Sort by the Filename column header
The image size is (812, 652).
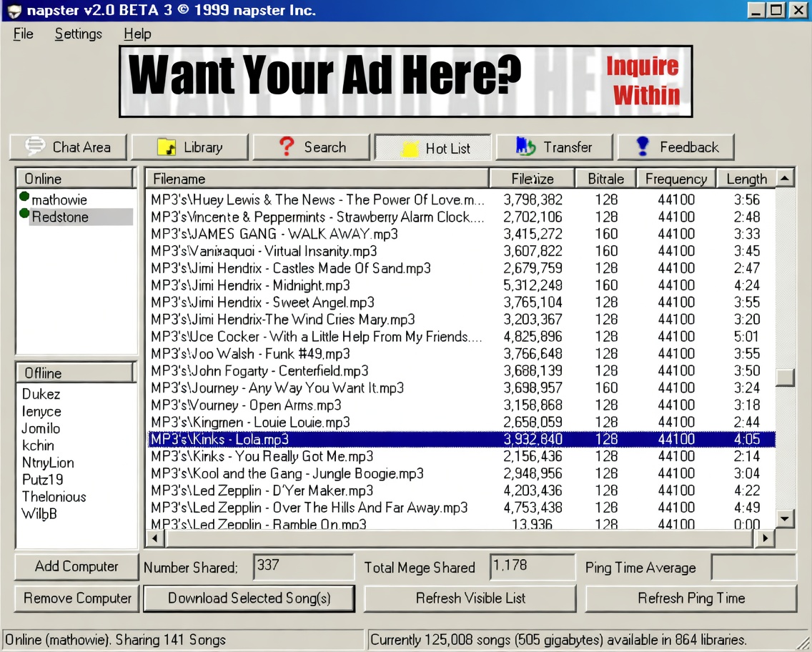pyautogui.click(x=317, y=179)
